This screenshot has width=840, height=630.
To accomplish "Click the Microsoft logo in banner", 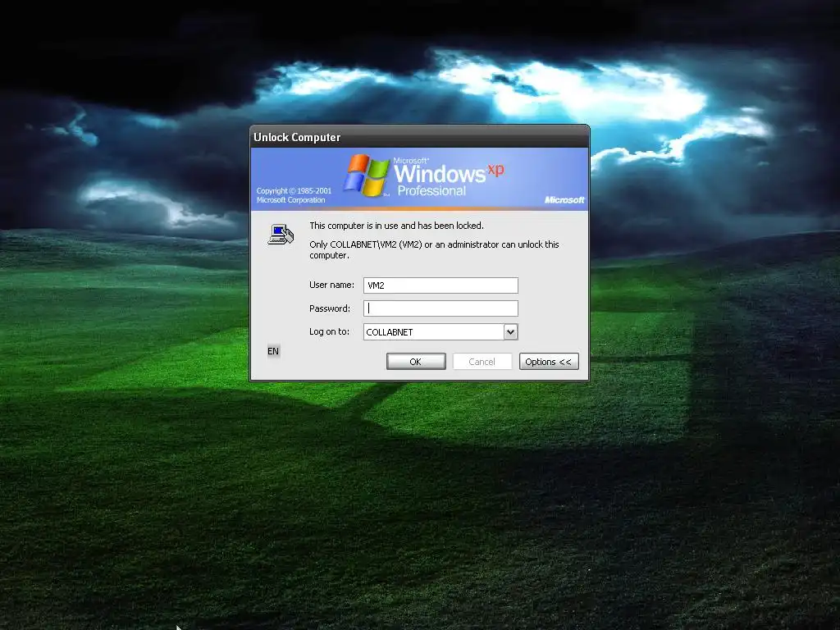I will 564,200.
